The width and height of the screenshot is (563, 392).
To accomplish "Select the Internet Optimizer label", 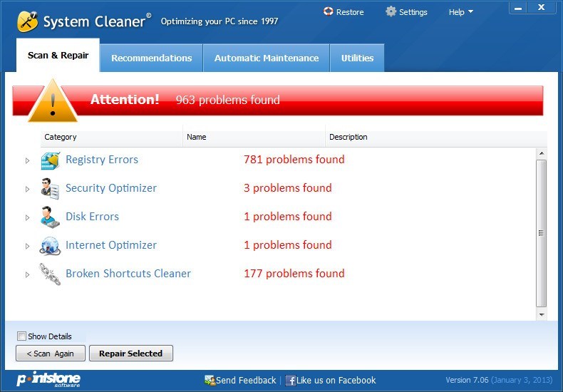I will pyautogui.click(x=111, y=245).
